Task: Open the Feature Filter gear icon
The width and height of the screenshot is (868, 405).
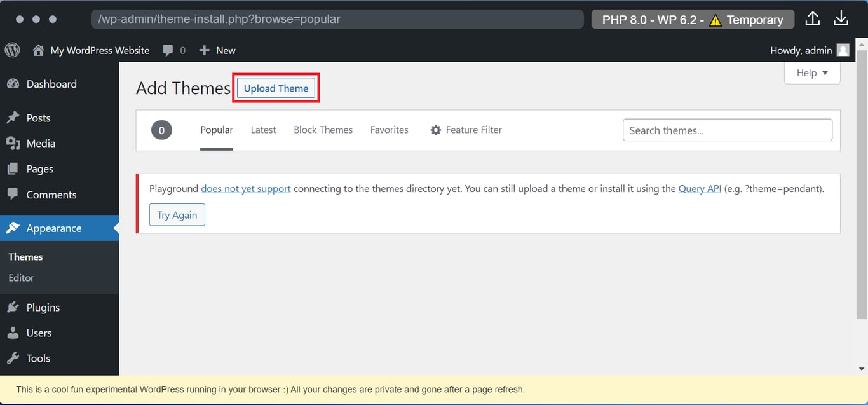Action: click(x=436, y=130)
